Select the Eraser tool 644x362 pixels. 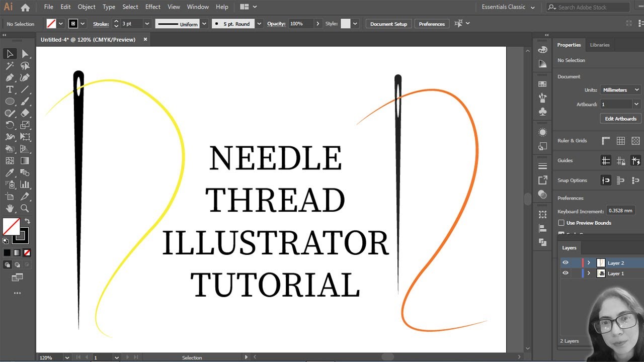(25, 113)
